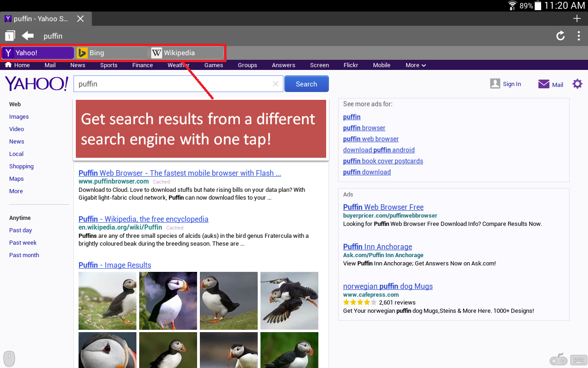
Task: Limit results to Past month
Action: click(24, 255)
